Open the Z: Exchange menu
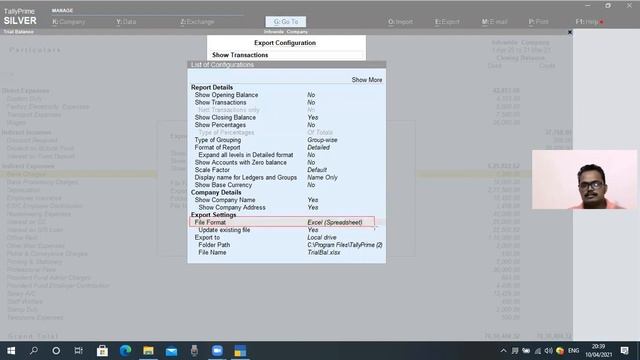Viewport: 640px width, 360px height. (197, 22)
